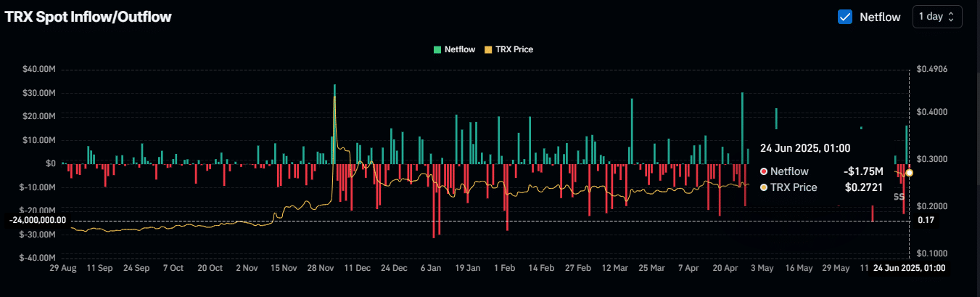Open the 1 day interval dropdown
The width and height of the screenshot is (980, 297).
(x=938, y=16)
